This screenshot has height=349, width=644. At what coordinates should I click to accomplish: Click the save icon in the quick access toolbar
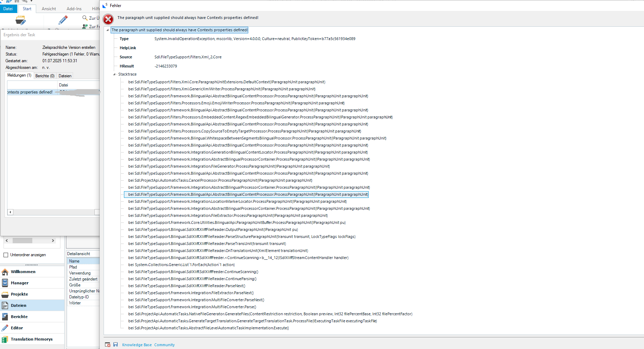(17, 1)
